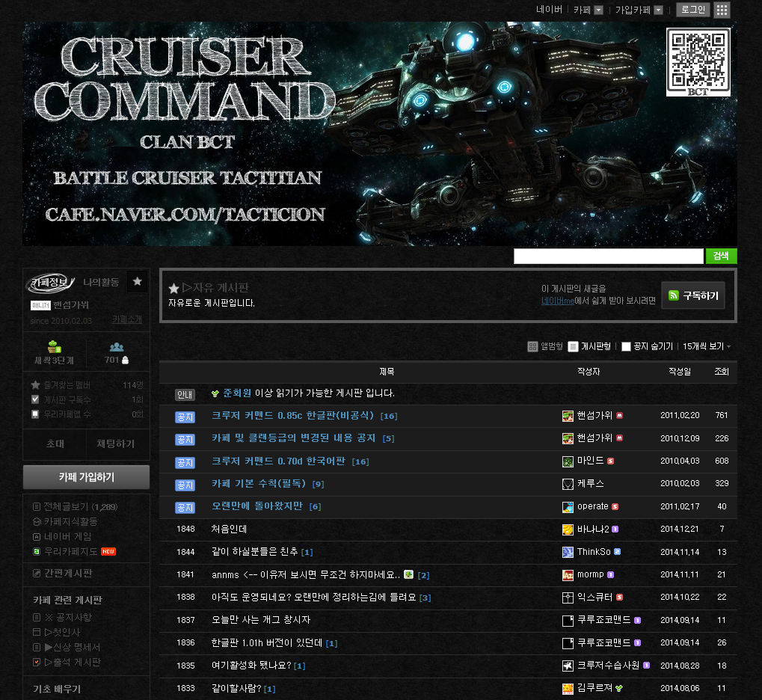Open the 카페소개 link
Viewport: 762px width, 700px height.
tap(127, 319)
